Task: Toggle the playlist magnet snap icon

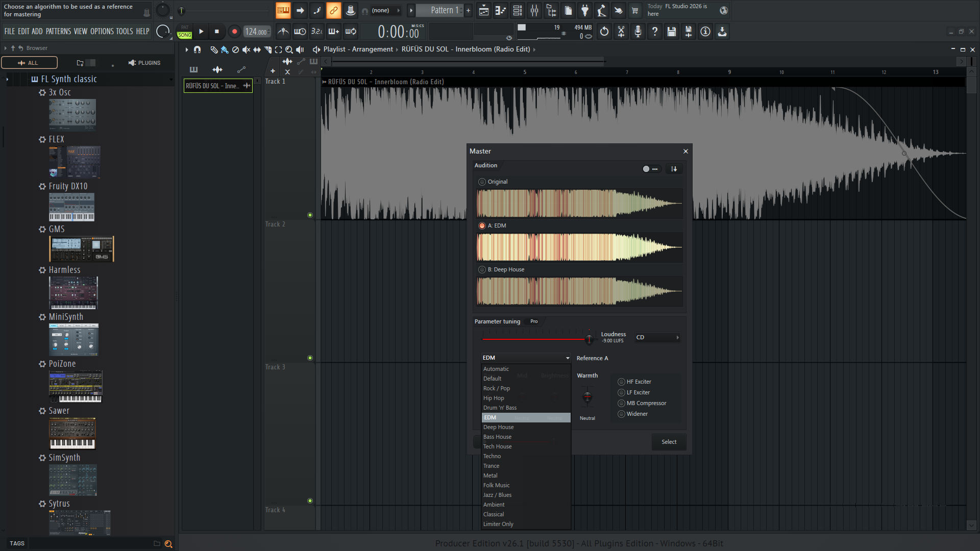Action: point(198,49)
